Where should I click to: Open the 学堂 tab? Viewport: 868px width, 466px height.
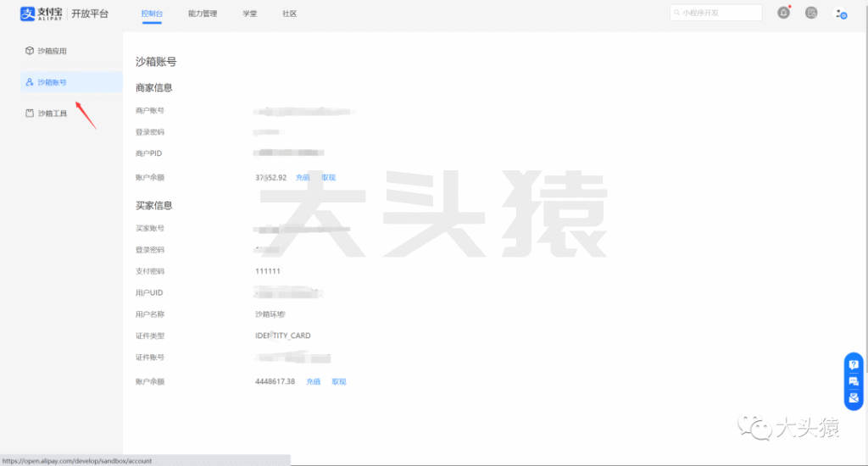point(250,14)
